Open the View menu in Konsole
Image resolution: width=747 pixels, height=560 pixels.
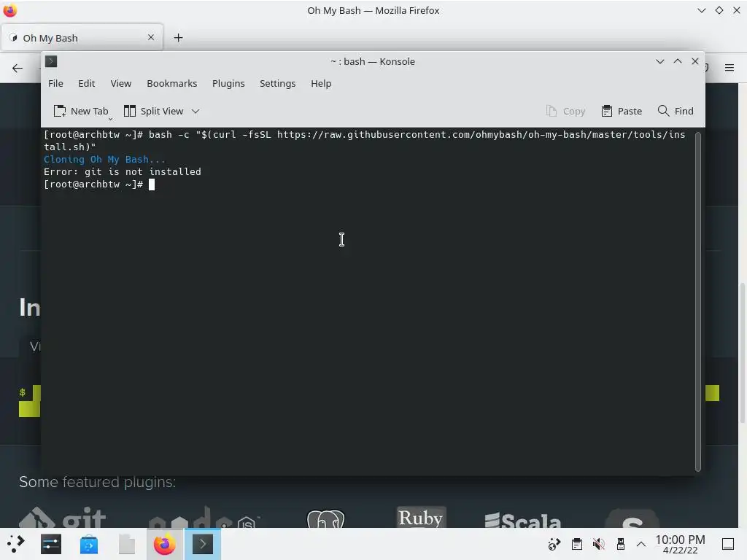click(120, 83)
